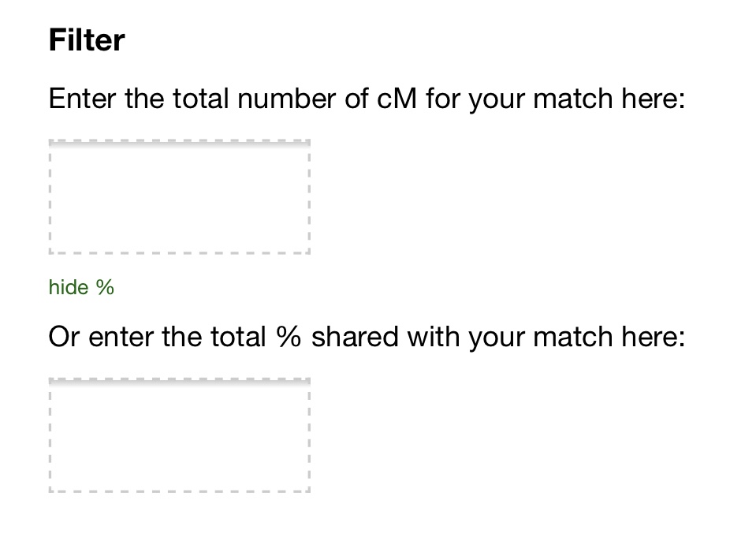Focus the percentage shared entry box
756x534 pixels.
pyautogui.click(x=179, y=435)
